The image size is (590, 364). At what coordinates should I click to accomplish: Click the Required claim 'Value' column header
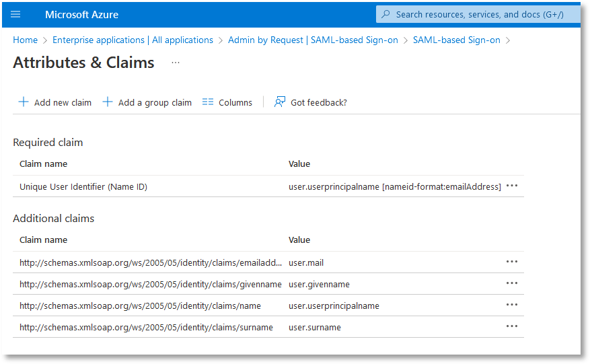(299, 163)
